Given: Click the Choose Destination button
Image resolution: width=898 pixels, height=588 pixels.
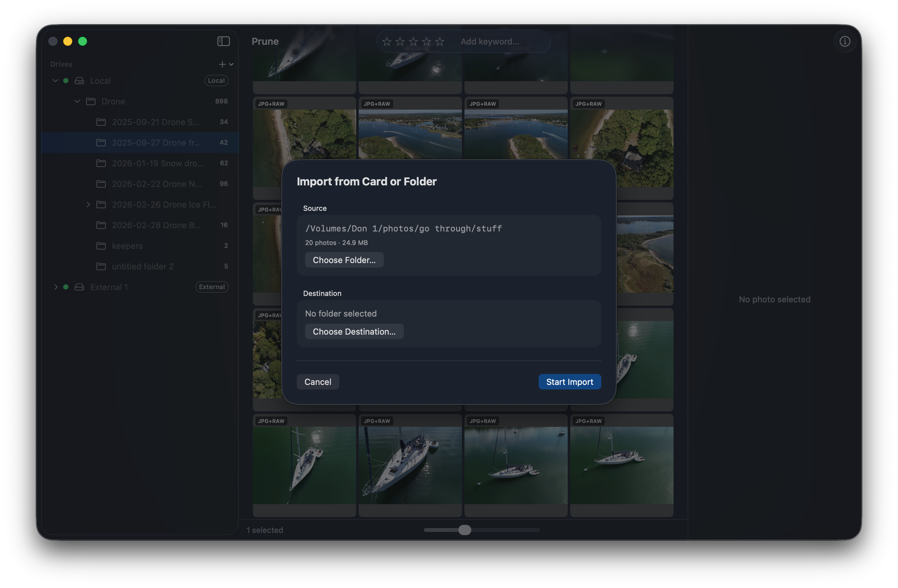Looking at the screenshot, I should pos(354,331).
